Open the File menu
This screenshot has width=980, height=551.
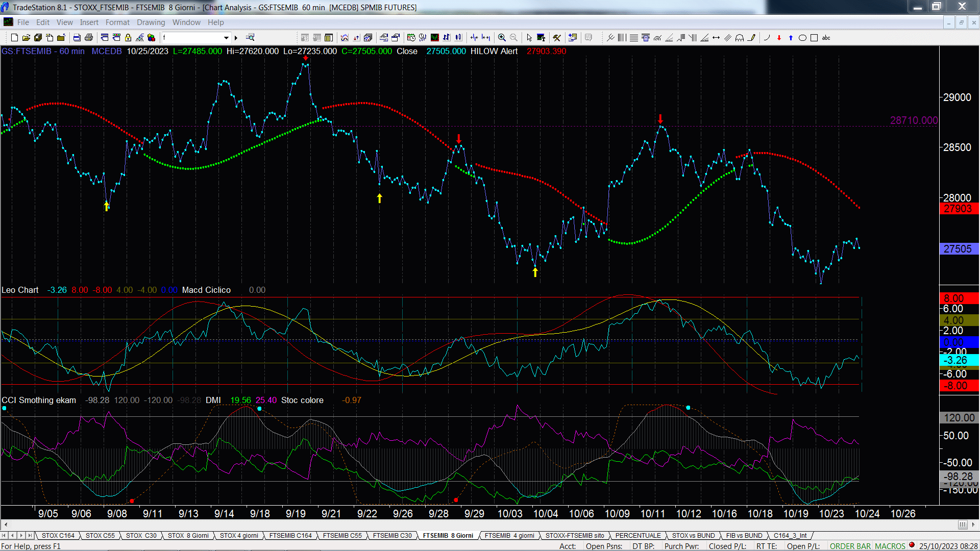click(x=23, y=22)
